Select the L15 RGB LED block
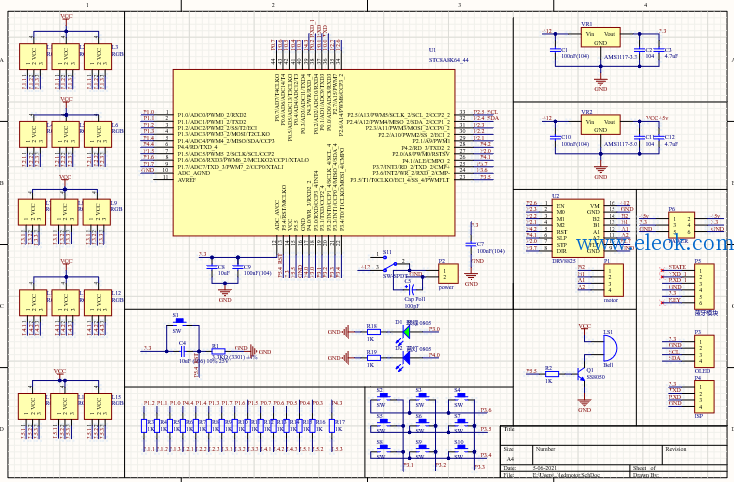 click(98, 406)
